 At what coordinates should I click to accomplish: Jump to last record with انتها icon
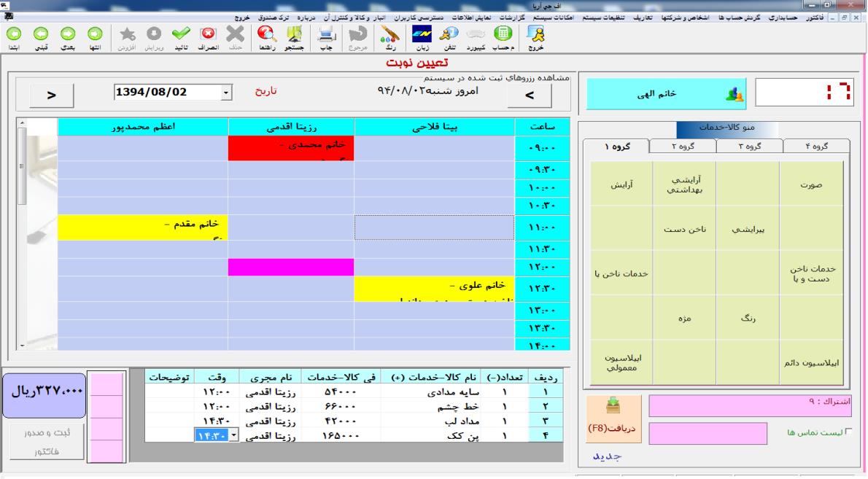pos(96,35)
